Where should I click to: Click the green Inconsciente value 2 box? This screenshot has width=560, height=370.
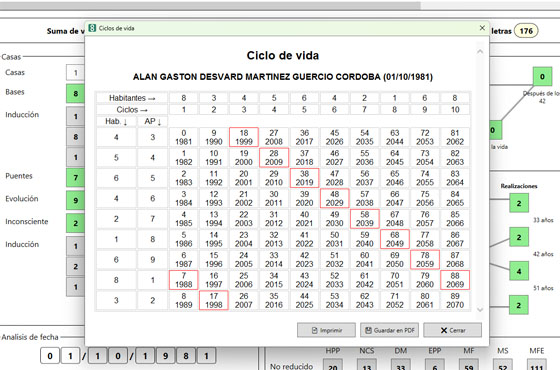coord(75,223)
